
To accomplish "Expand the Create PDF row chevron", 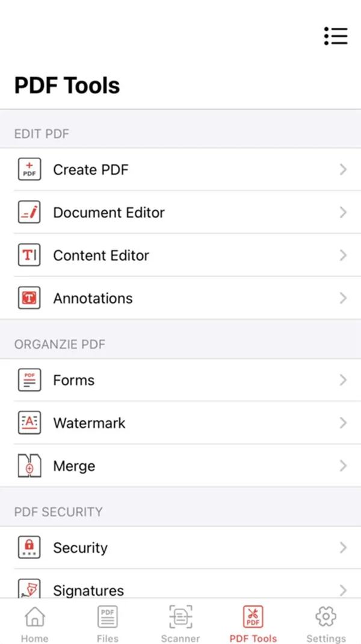I will [344, 169].
